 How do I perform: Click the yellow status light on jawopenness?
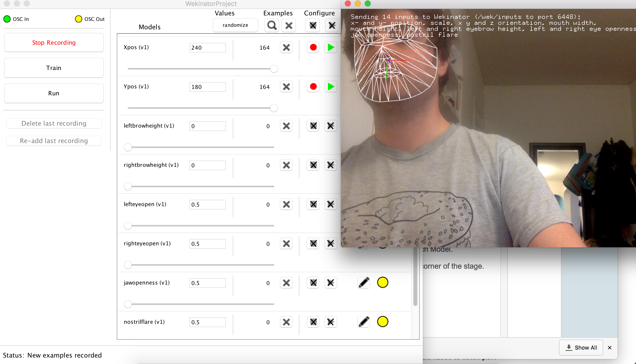pos(382,282)
